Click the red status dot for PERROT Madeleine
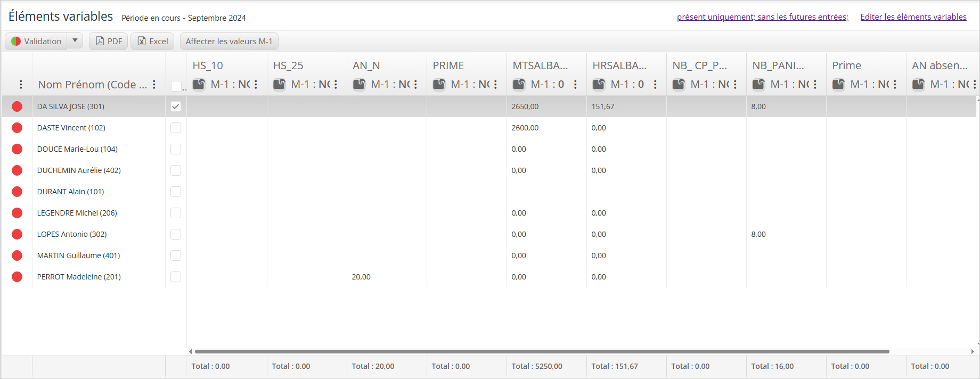The width and height of the screenshot is (980, 379). point(17,277)
